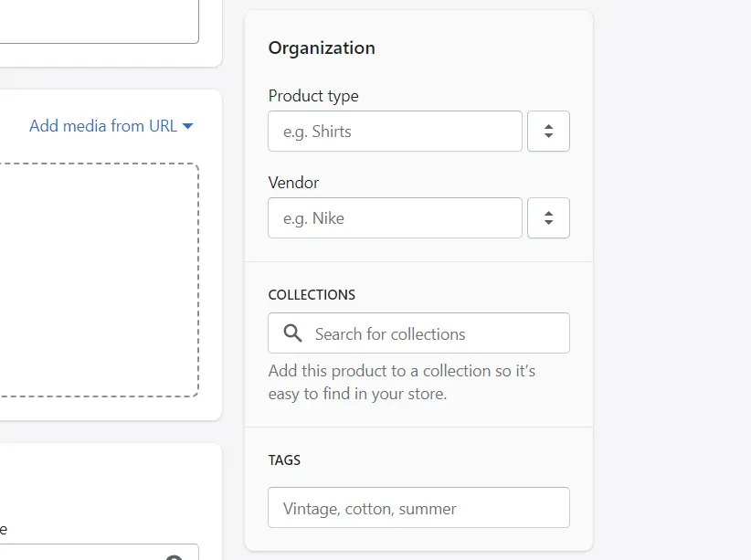This screenshot has width=751, height=560.
Task: Click the magnifying glass in Collections search
Action: 291,333
